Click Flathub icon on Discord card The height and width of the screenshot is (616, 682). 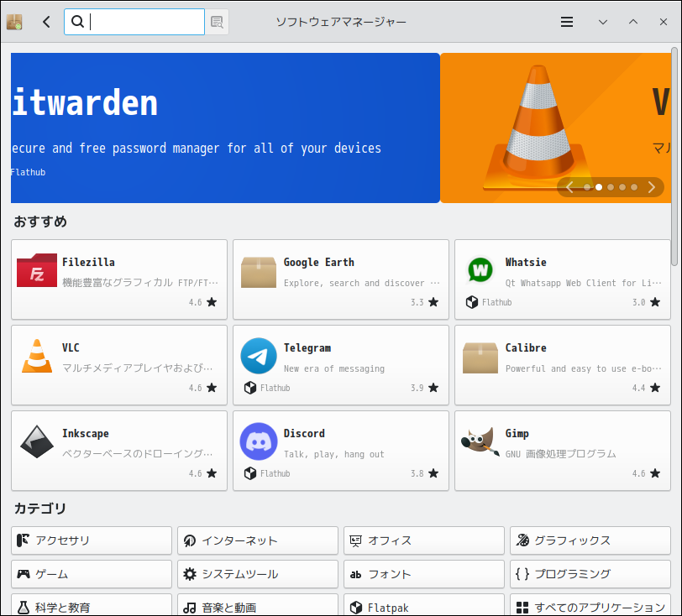250,473
